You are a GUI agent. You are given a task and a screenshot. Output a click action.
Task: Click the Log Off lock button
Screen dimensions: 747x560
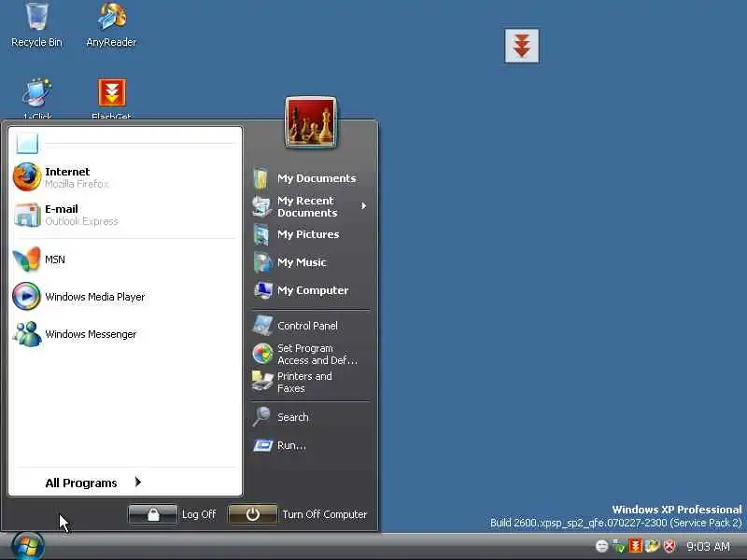152,514
